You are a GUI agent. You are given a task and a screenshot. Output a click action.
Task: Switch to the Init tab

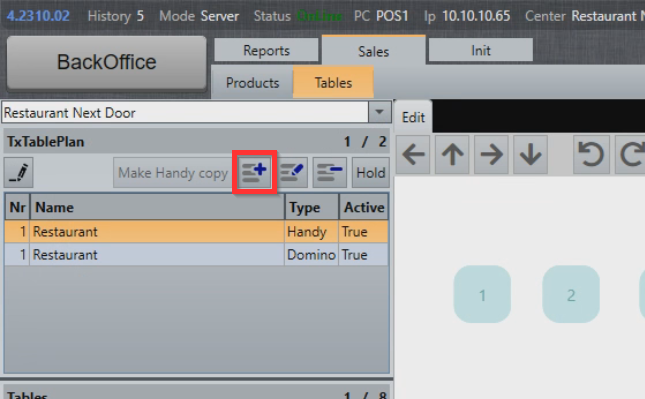pos(480,50)
